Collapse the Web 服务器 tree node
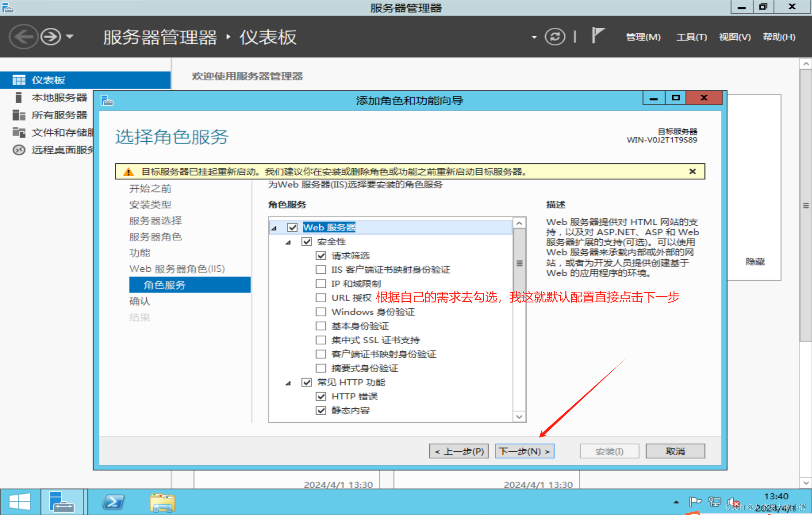 click(x=274, y=228)
